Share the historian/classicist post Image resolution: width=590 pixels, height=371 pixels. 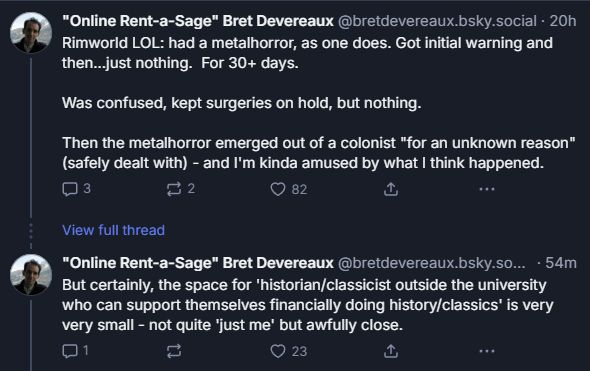click(391, 351)
